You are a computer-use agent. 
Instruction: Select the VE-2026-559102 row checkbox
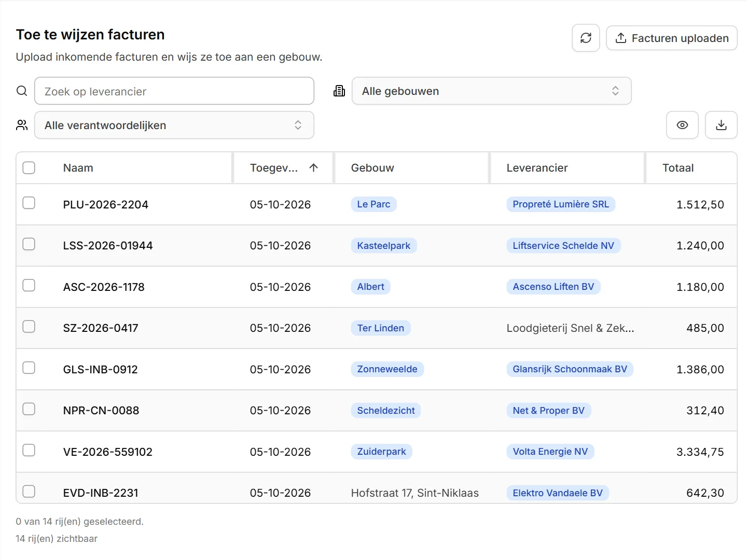click(x=29, y=450)
